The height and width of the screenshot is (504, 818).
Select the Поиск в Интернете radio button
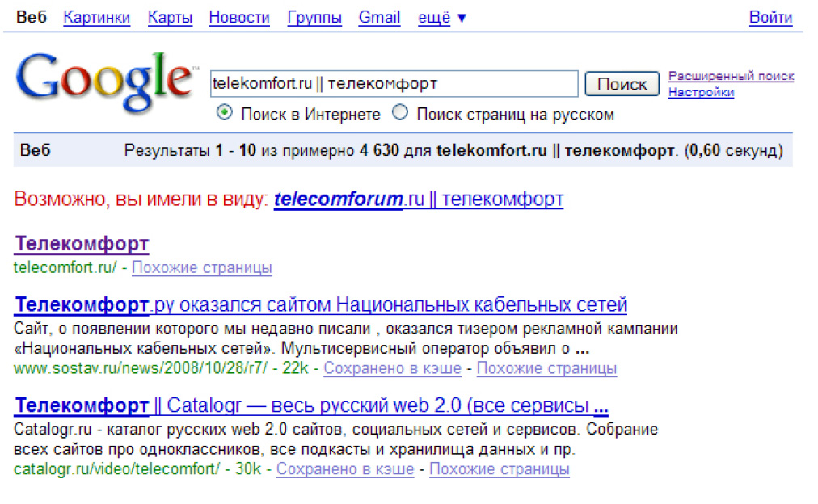(x=225, y=112)
